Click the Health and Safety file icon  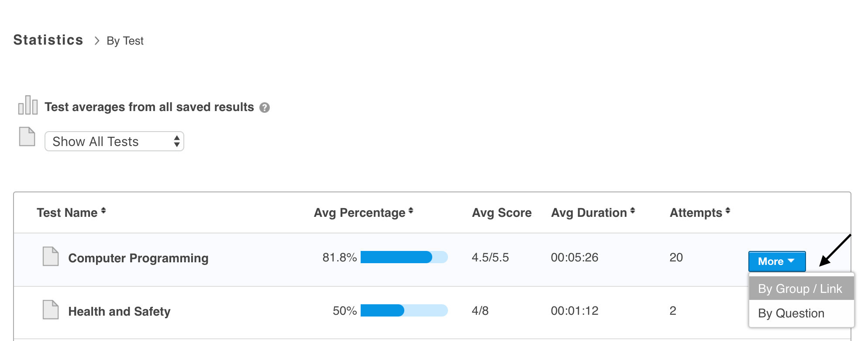coord(51,310)
